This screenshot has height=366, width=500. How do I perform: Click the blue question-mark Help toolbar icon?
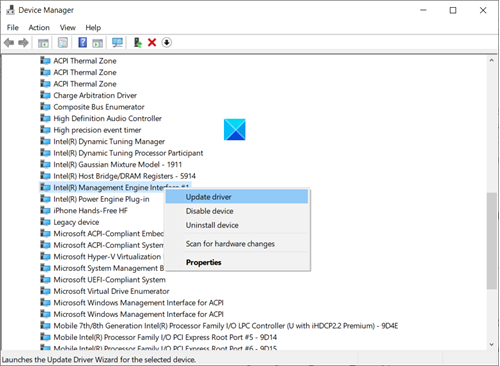pos(82,43)
